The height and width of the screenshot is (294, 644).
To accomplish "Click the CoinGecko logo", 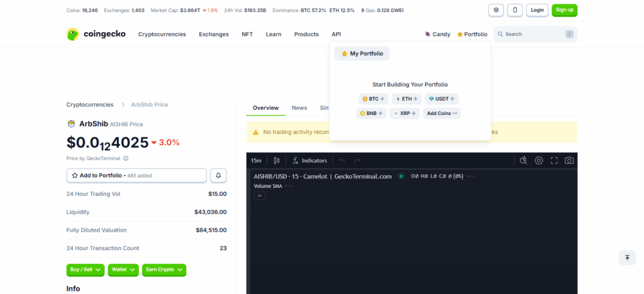I will click(96, 35).
